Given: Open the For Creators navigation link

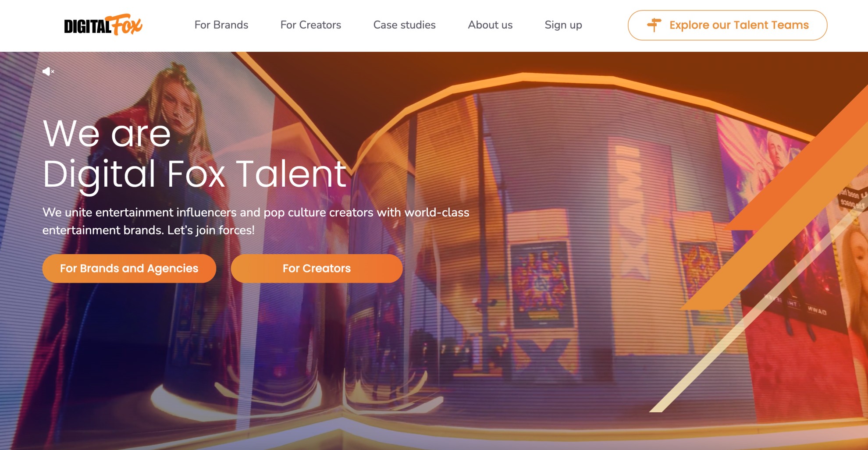Looking at the screenshot, I should [x=311, y=25].
